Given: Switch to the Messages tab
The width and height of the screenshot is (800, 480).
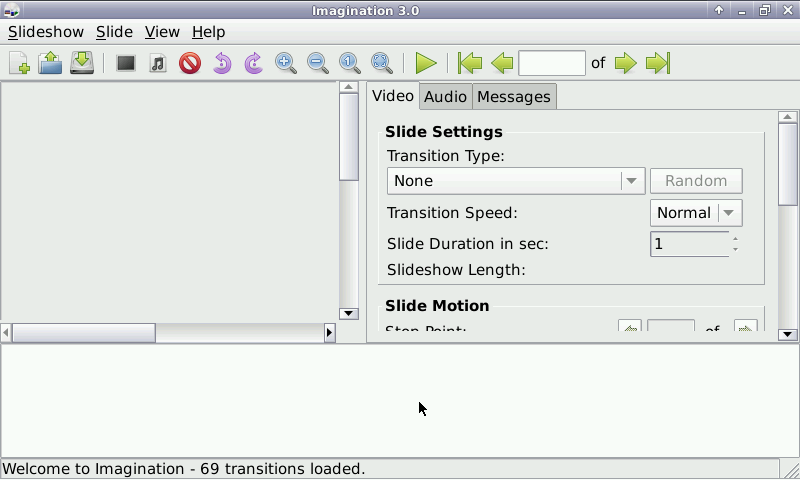Looking at the screenshot, I should tap(514, 97).
